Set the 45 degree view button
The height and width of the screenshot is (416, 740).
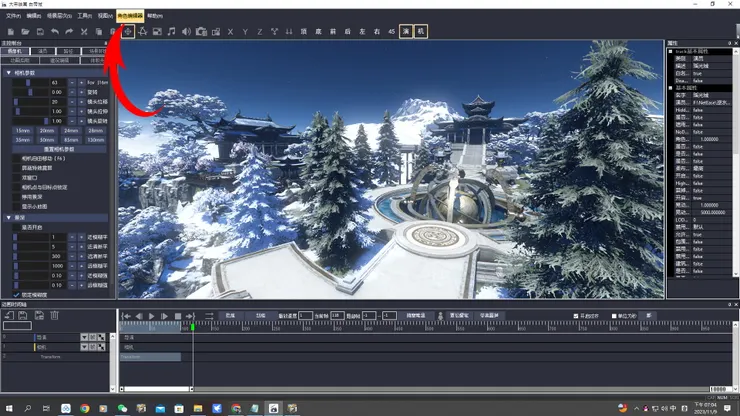[391, 32]
